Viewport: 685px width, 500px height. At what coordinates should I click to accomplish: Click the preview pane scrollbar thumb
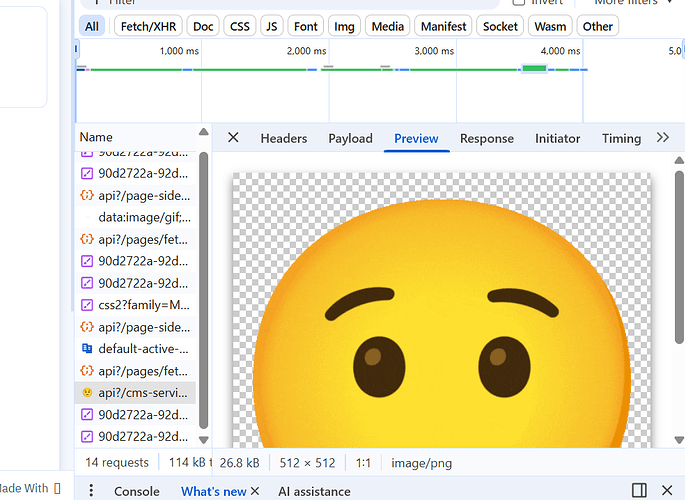click(679, 257)
